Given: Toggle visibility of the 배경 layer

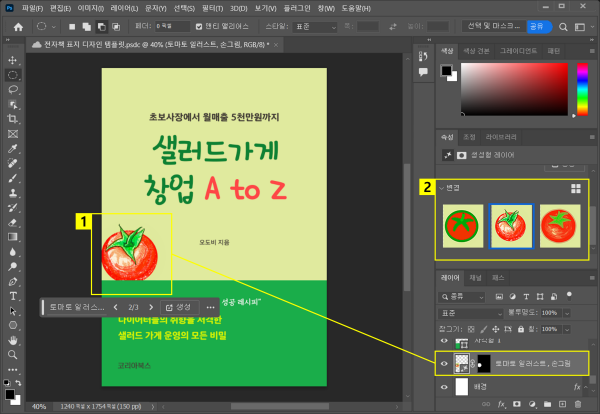Looking at the screenshot, I should click(445, 385).
